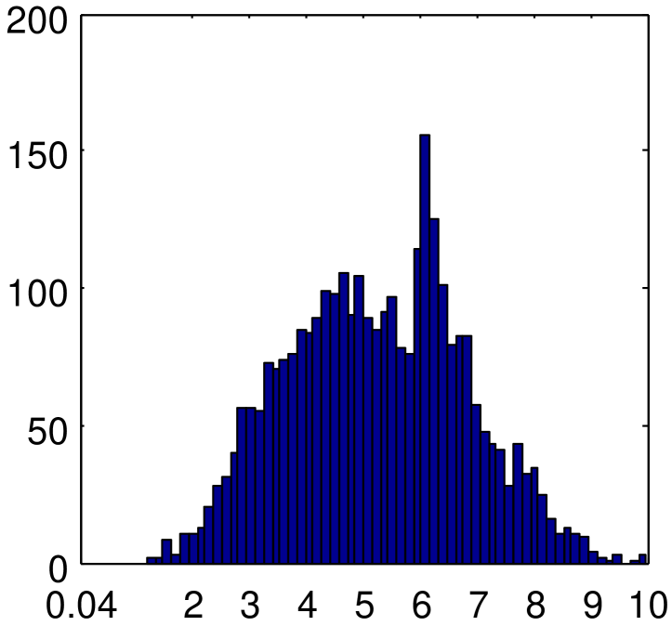672x626 pixels.
Task: Click the y-axis label "0"
Action: [59, 570]
